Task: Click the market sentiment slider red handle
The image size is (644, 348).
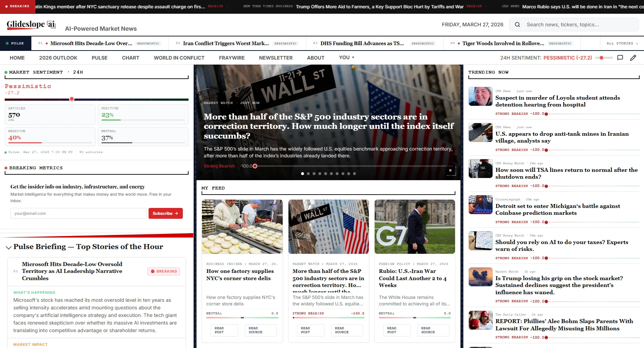Action: [x=72, y=99]
